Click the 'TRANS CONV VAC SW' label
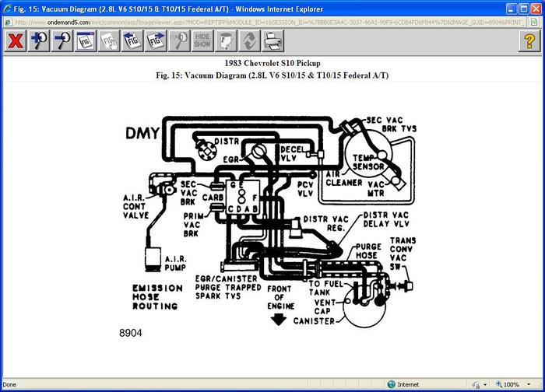This screenshot has height=392, width=545. 403,254
